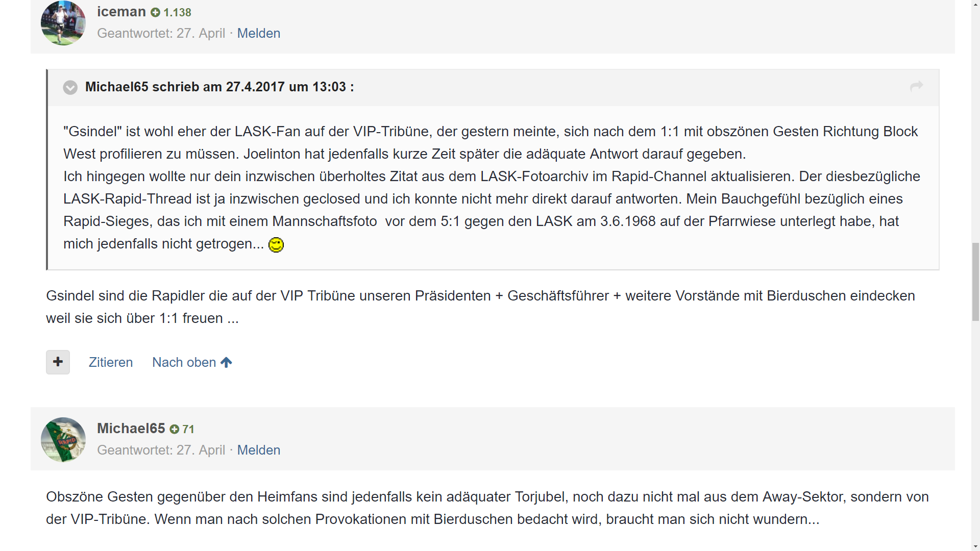Viewport: 980px width, 551px height.
Task: Click the upward arrow icon beside Nach oben
Action: click(x=226, y=362)
